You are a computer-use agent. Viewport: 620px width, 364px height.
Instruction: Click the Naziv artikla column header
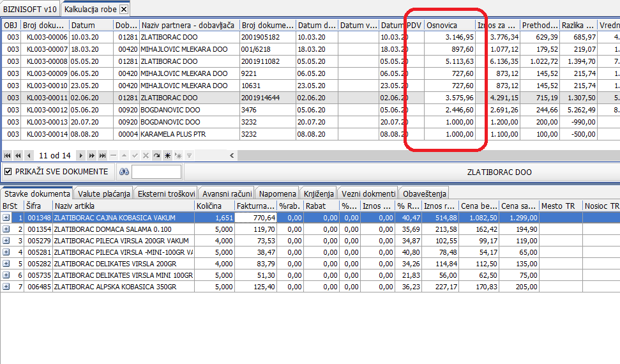[123, 206]
